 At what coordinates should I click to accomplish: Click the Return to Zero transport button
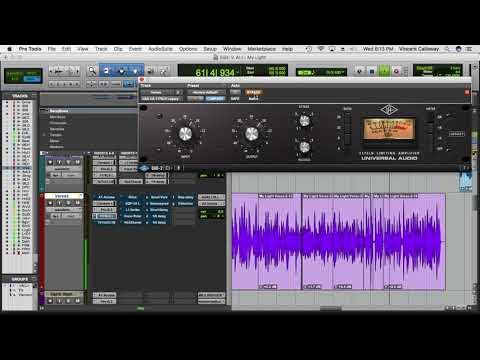359,71
